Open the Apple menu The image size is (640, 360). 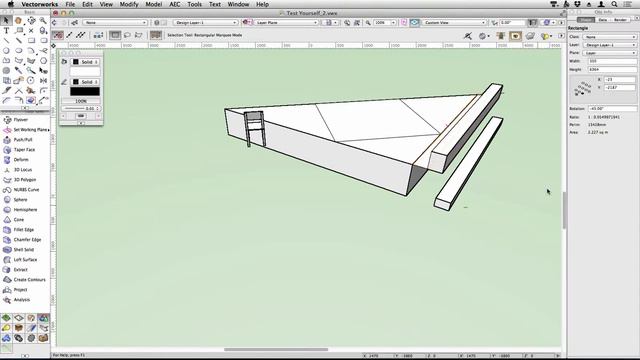[x=11, y=4]
